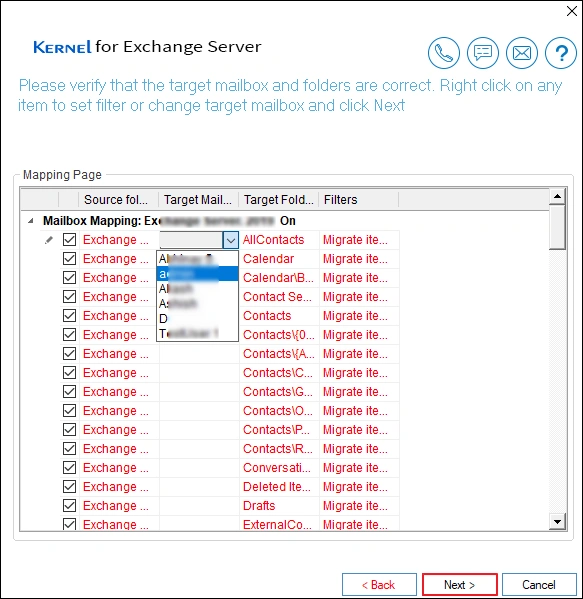Select the highlighted mailbox in dropdown list
Image resolution: width=583 pixels, height=599 pixels.
click(197, 274)
